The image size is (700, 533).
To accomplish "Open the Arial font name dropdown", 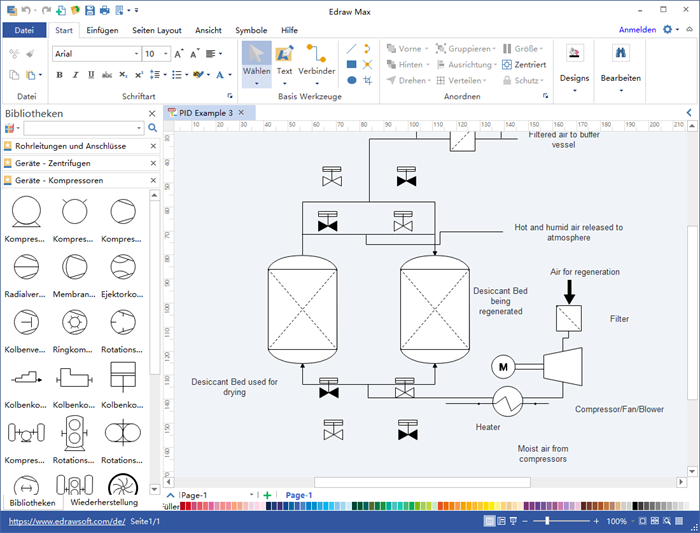I will 134,54.
